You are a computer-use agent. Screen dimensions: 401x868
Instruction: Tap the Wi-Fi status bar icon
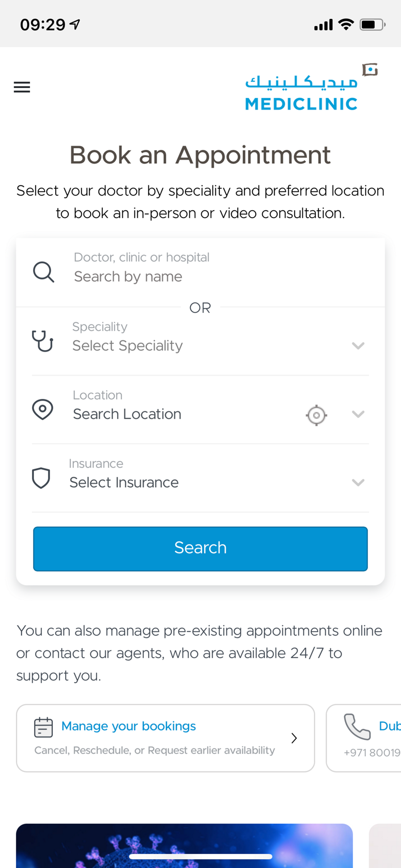(346, 24)
